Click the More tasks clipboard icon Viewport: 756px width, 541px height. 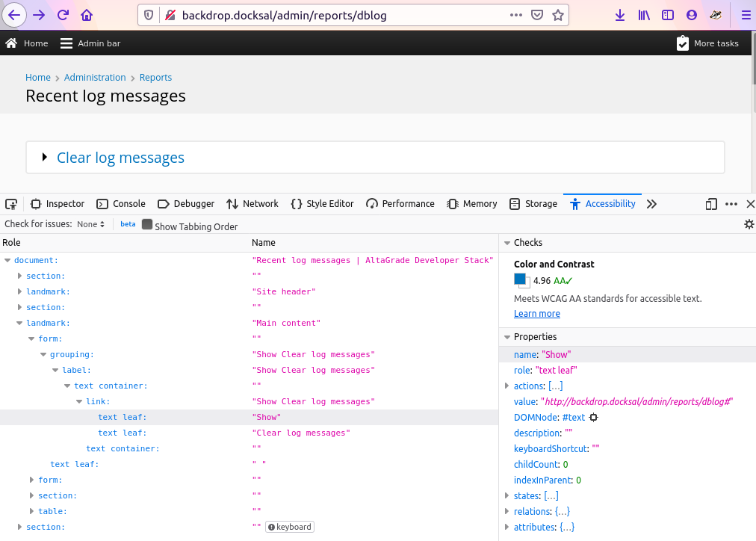click(x=683, y=43)
